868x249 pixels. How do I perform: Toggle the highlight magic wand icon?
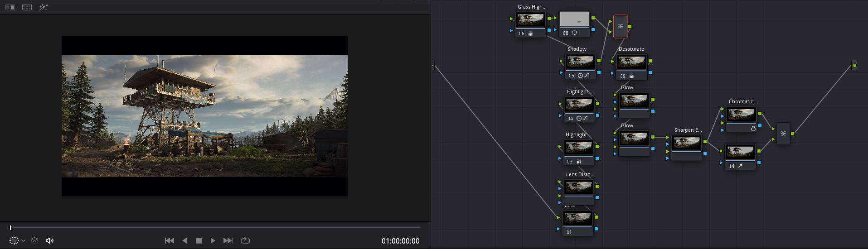point(44,7)
